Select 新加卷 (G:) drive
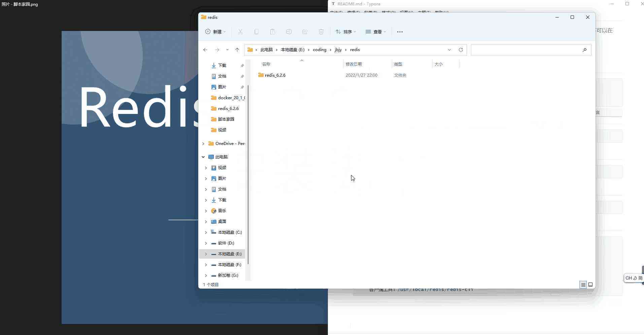644x335 pixels. coord(228,275)
